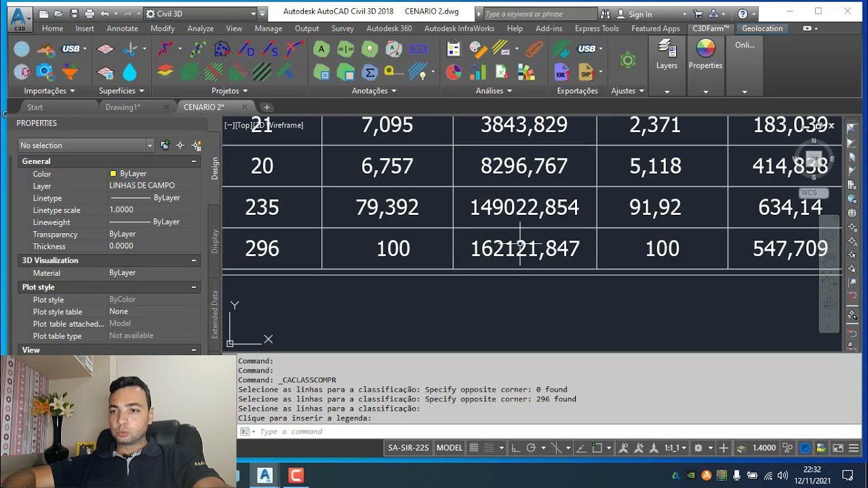Click the green hexagon A annotation icon
This screenshot has width=868, height=488.
pyautogui.click(x=321, y=49)
